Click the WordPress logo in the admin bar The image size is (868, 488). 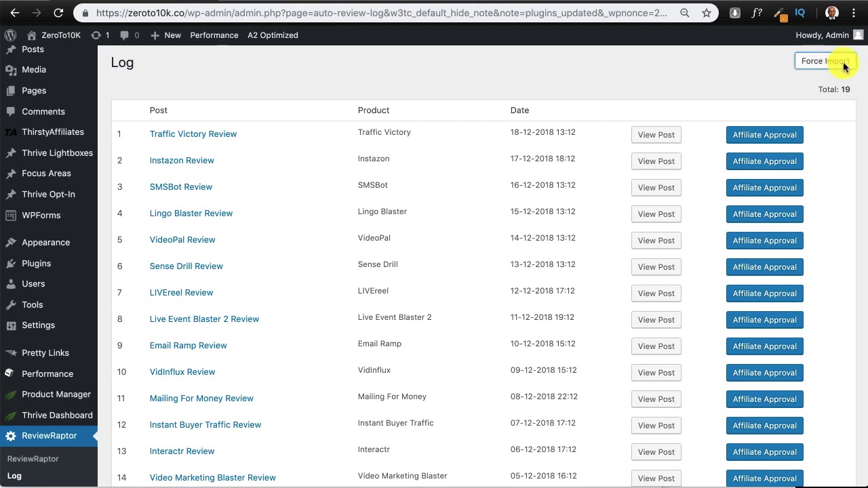(x=10, y=35)
